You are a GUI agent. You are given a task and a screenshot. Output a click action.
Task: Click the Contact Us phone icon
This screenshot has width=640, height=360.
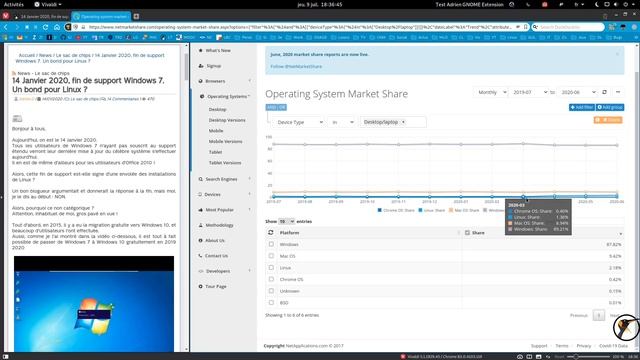[x=200, y=256]
